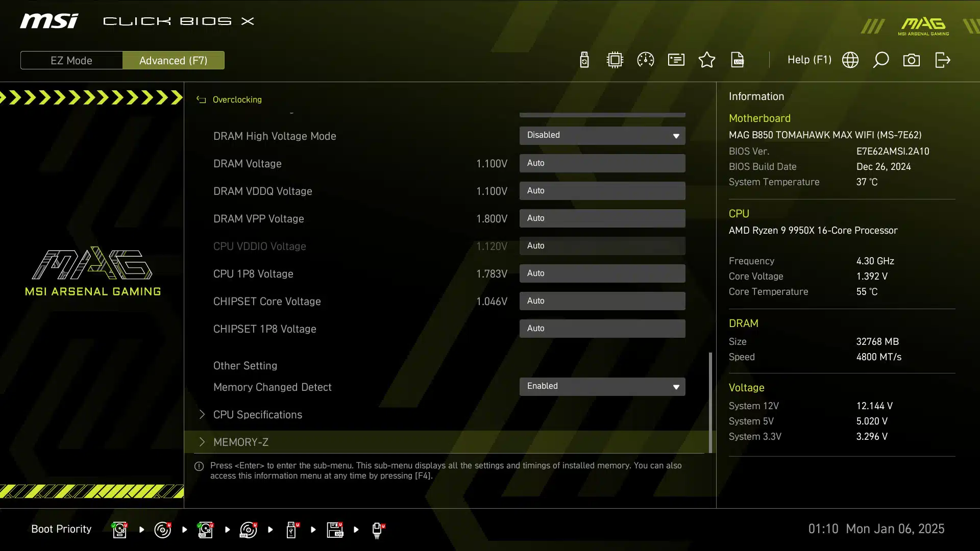980x551 pixels.
Task: Take a screenshot with the camera icon
Action: coord(912,60)
